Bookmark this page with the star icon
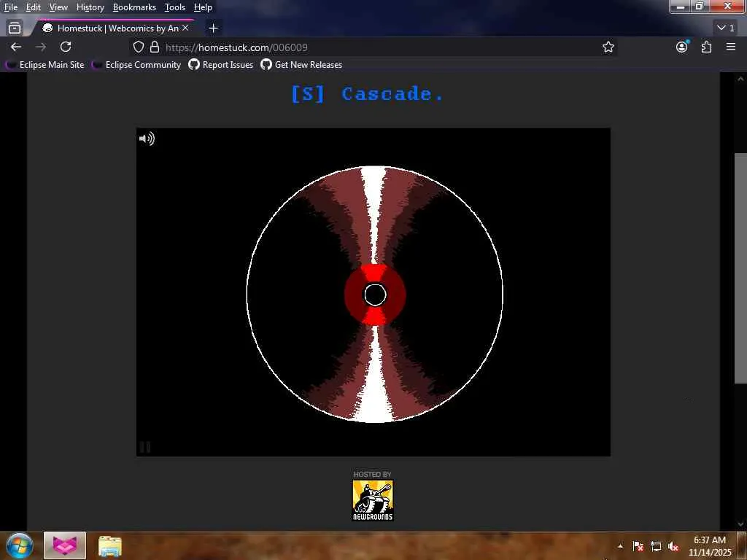 pos(608,47)
